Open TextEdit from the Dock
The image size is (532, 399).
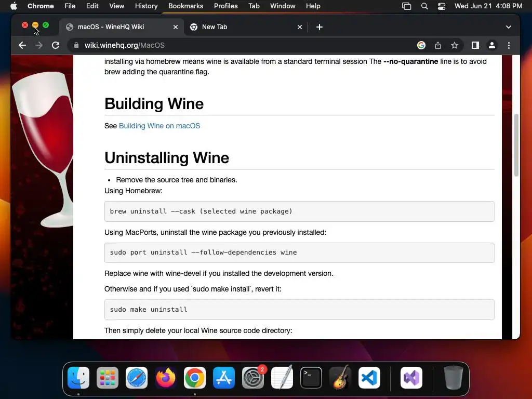[x=282, y=378]
